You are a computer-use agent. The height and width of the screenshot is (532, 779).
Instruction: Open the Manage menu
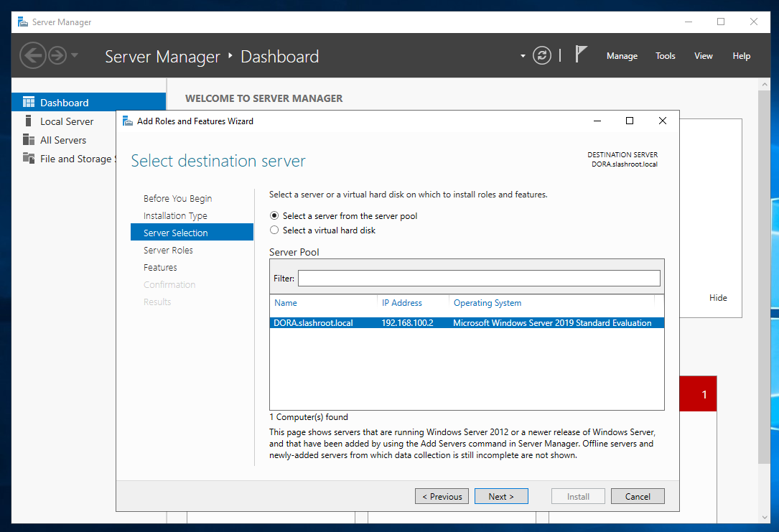click(622, 56)
